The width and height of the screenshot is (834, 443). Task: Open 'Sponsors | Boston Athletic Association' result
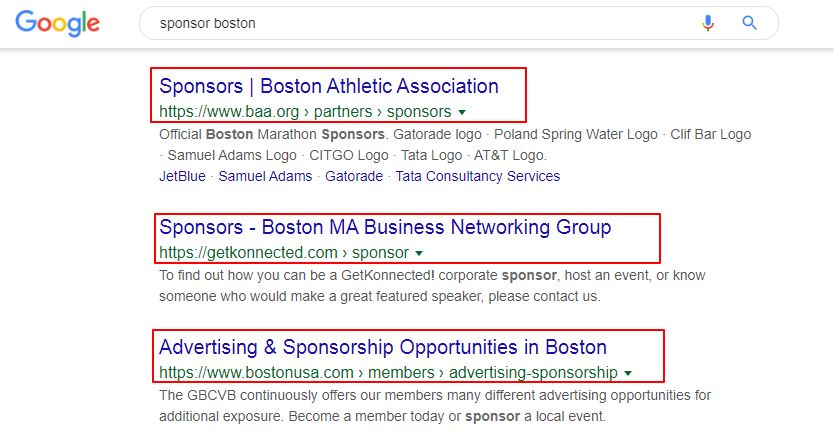pos(329,86)
